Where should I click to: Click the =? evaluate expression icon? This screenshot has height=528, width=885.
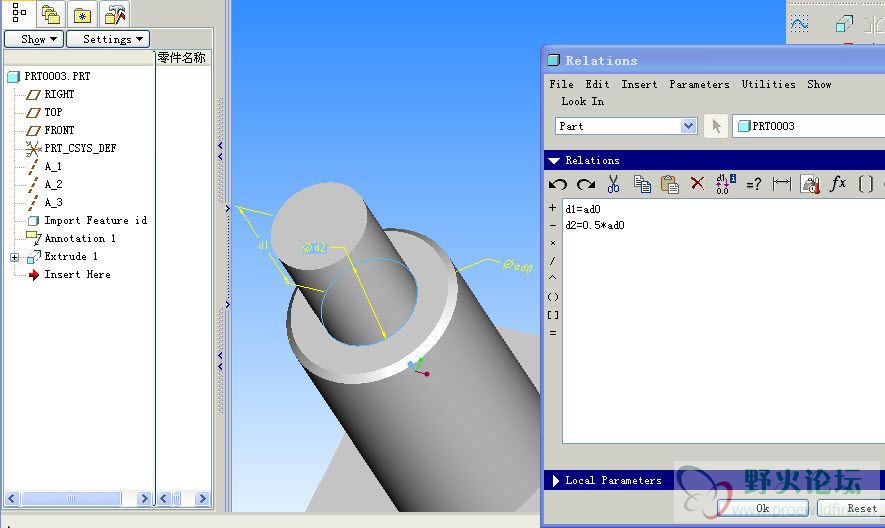753,184
